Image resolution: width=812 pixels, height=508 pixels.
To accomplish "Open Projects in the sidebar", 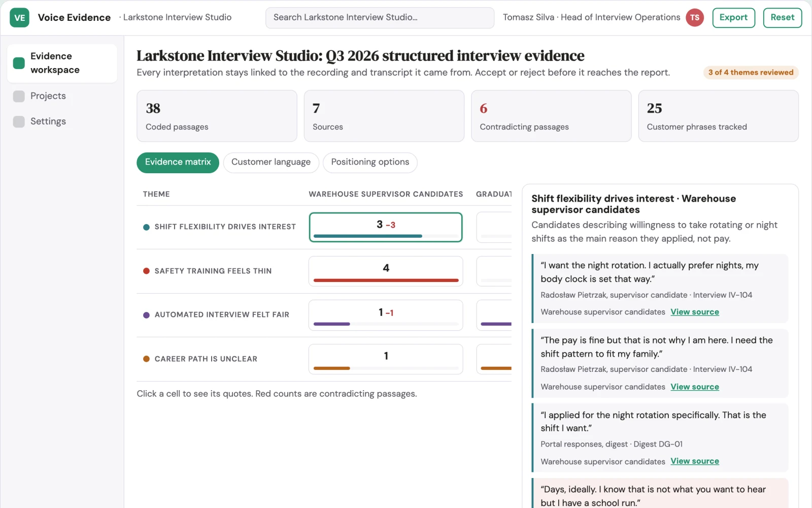I will (x=62, y=96).
